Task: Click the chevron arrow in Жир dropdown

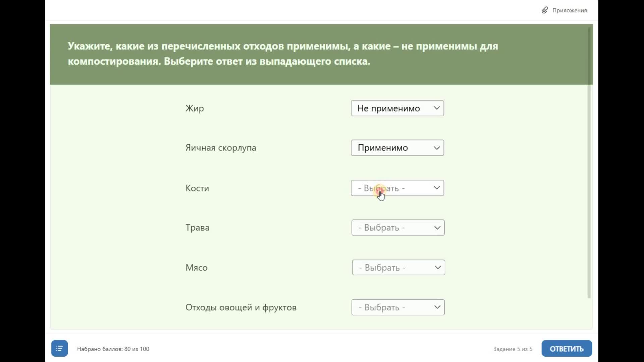Action: [x=436, y=108]
